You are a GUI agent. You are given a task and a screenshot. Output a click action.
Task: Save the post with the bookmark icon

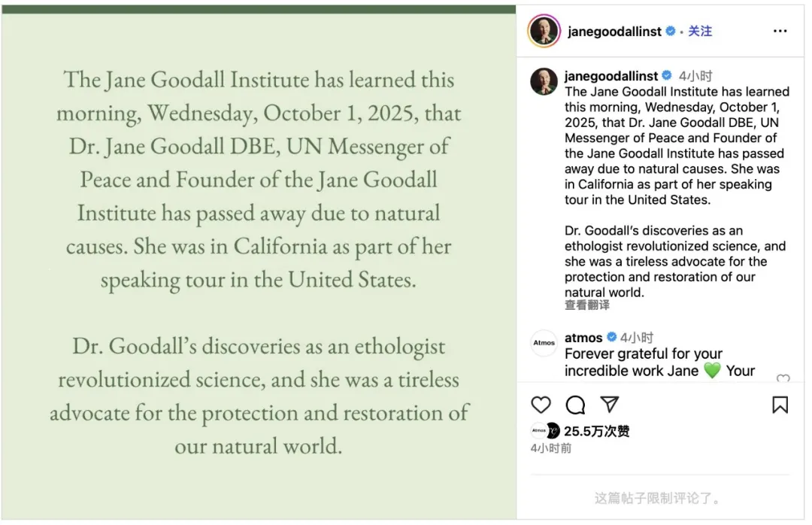point(780,405)
